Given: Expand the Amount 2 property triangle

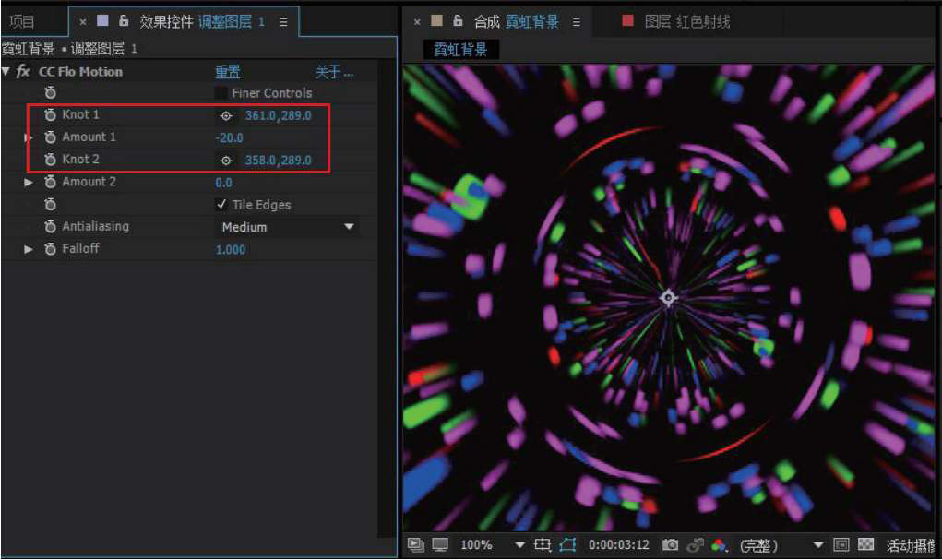Looking at the screenshot, I should (29, 183).
